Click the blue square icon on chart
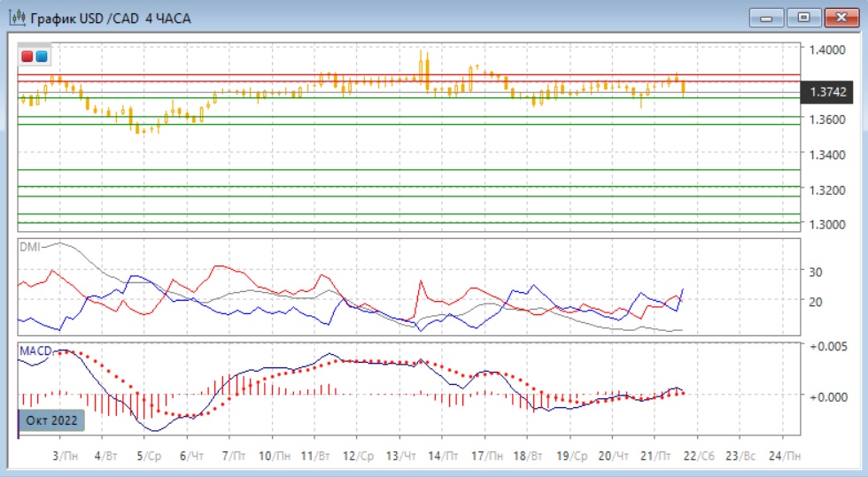Screen dimensions: 868x477 [x=42, y=57]
